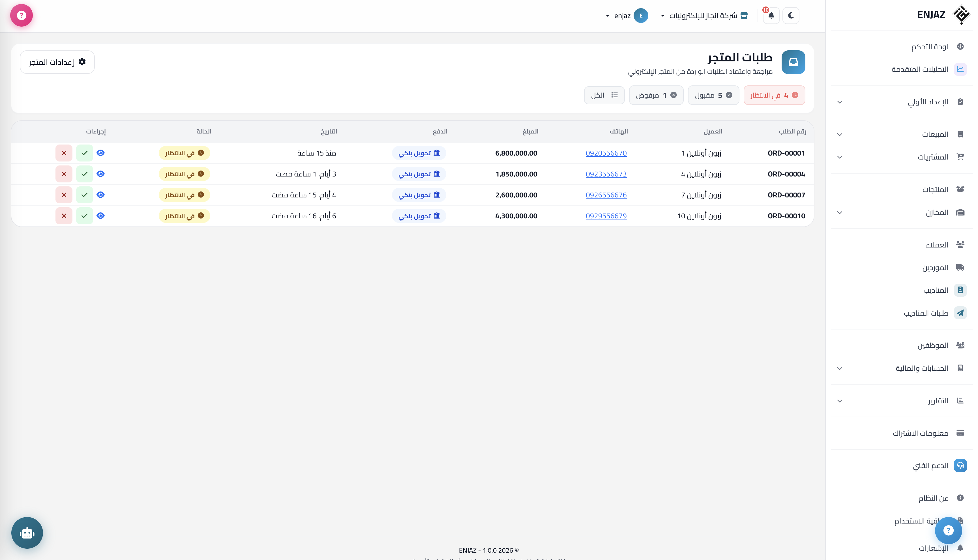The height and width of the screenshot is (560, 978).
Task: View order ORD-00007 via eye icon
Action: [x=100, y=195]
